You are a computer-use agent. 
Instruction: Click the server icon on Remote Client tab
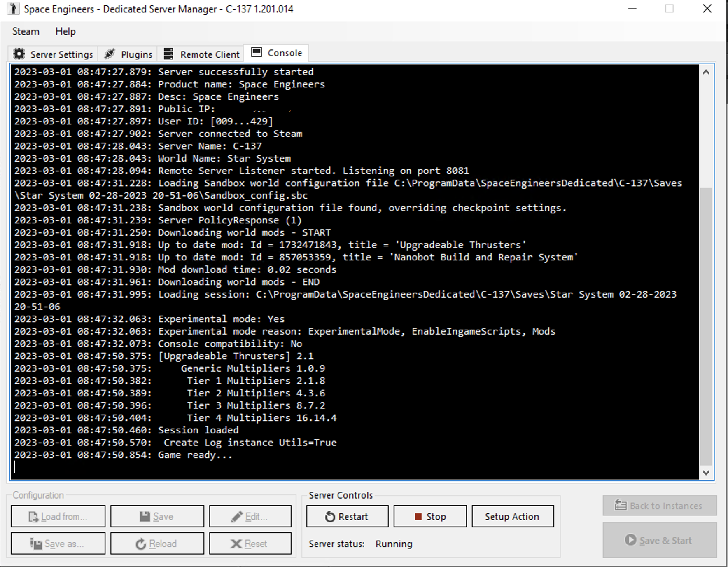pyautogui.click(x=168, y=54)
